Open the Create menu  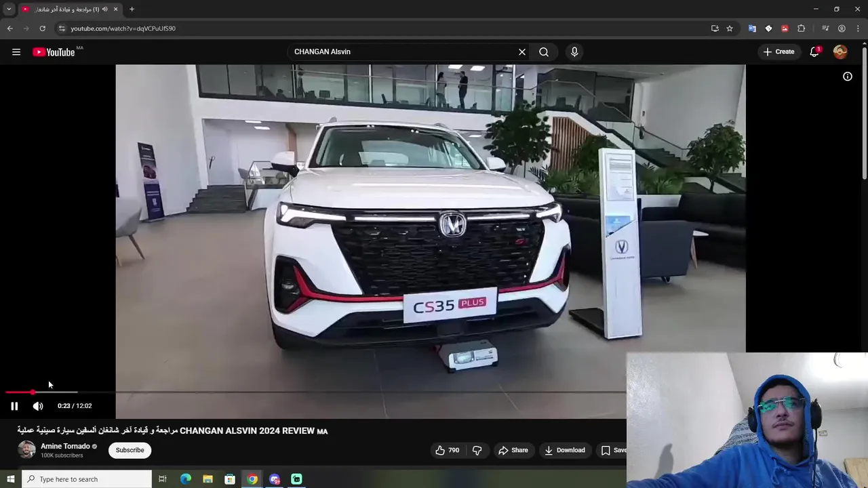[x=778, y=52]
